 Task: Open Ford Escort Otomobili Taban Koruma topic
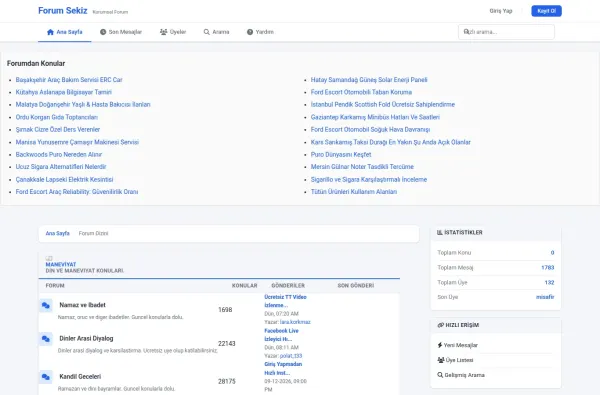(361, 92)
